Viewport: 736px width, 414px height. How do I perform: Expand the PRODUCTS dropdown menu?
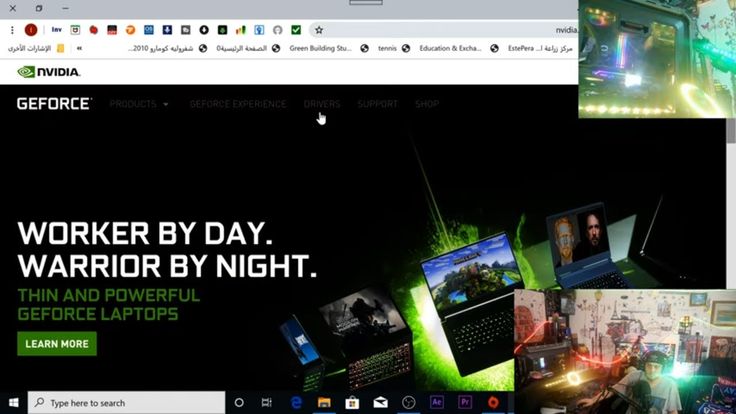(139, 104)
